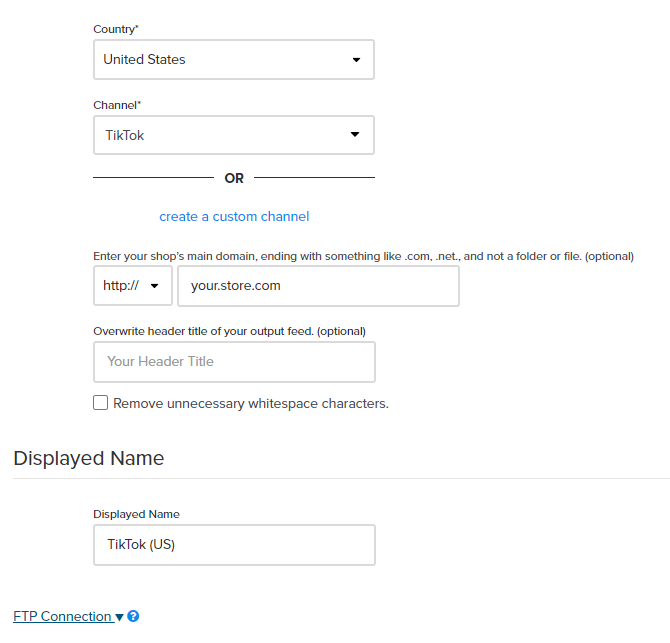670x643 pixels.
Task: Click the Displayed Name field containing TikTok (US)
Action: (234, 545)
